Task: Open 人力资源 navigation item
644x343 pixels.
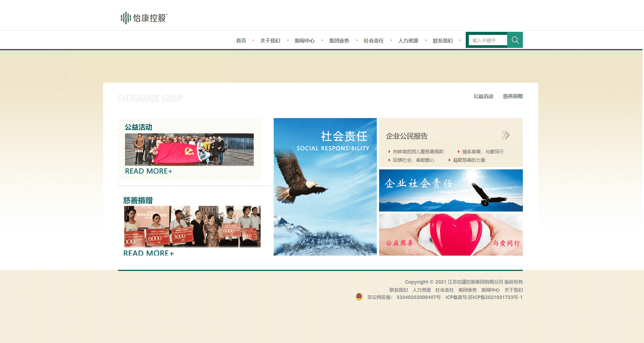Action: click(408, 41)
